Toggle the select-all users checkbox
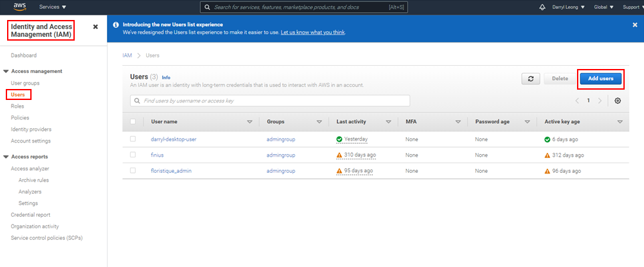 pos(133,121)
